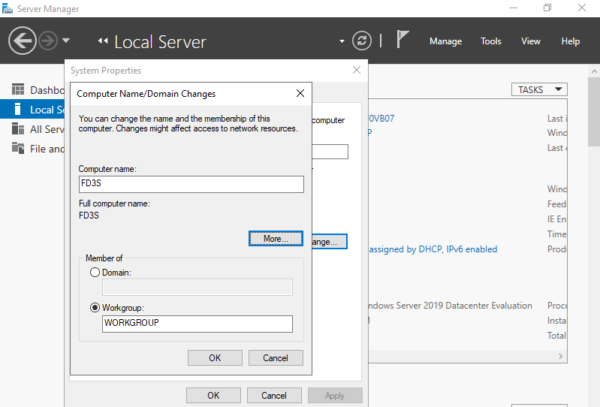
Task: Click the Workgroup text field
Action: [x=197, y=324]
